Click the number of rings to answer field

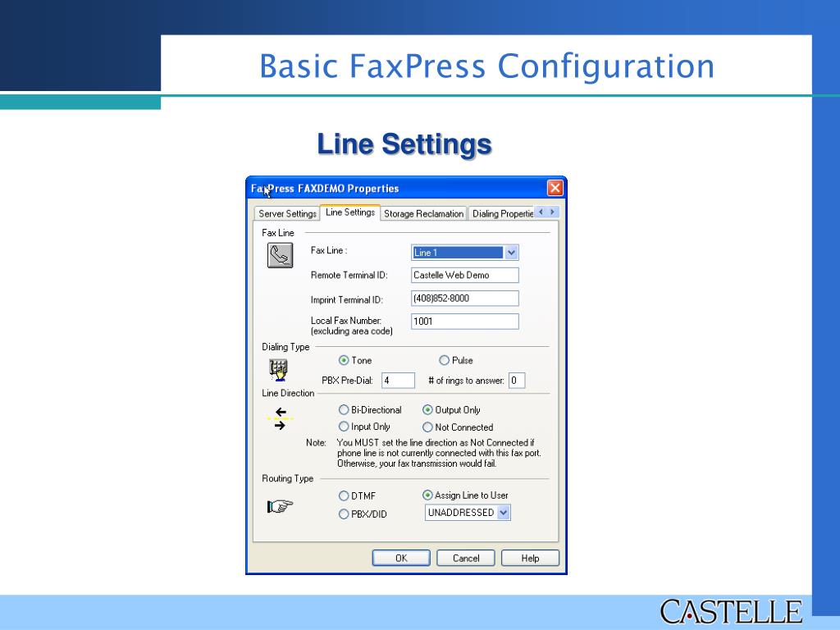point(517,381)
